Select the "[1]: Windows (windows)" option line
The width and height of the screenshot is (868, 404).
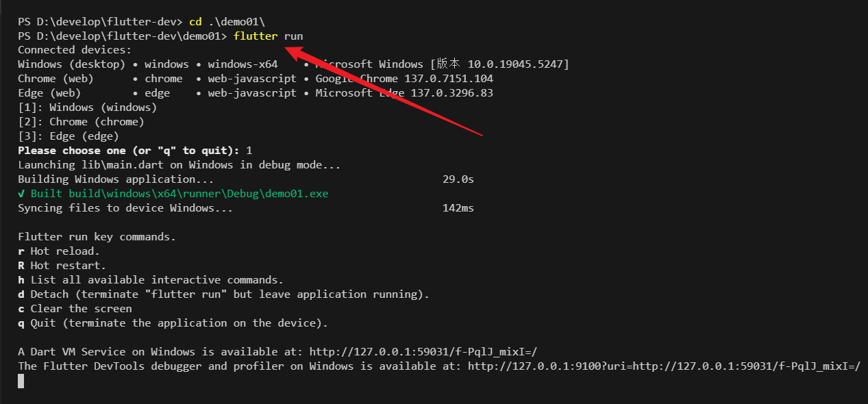pos(87,108)
